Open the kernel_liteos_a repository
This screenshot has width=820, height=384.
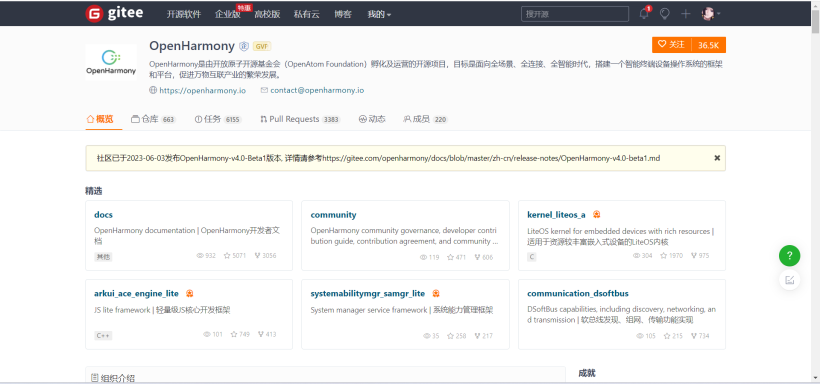tap(556, 214)
